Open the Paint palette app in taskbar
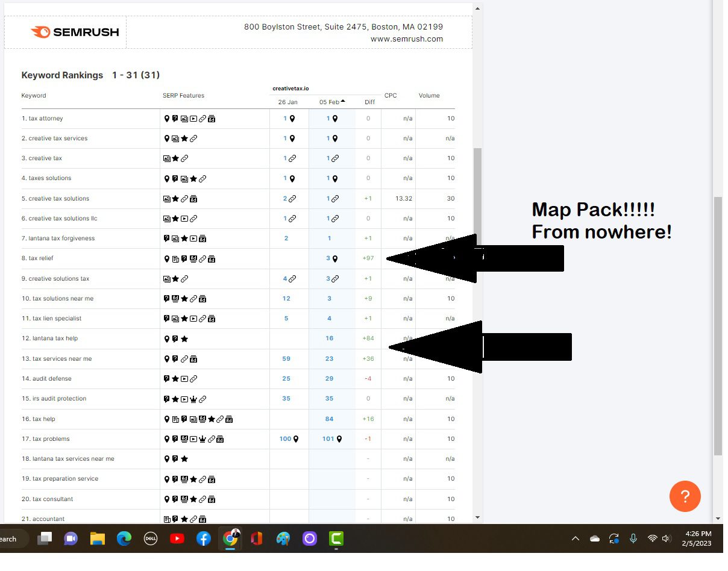This screenshot has width=728, height=571. coord(283,538)
